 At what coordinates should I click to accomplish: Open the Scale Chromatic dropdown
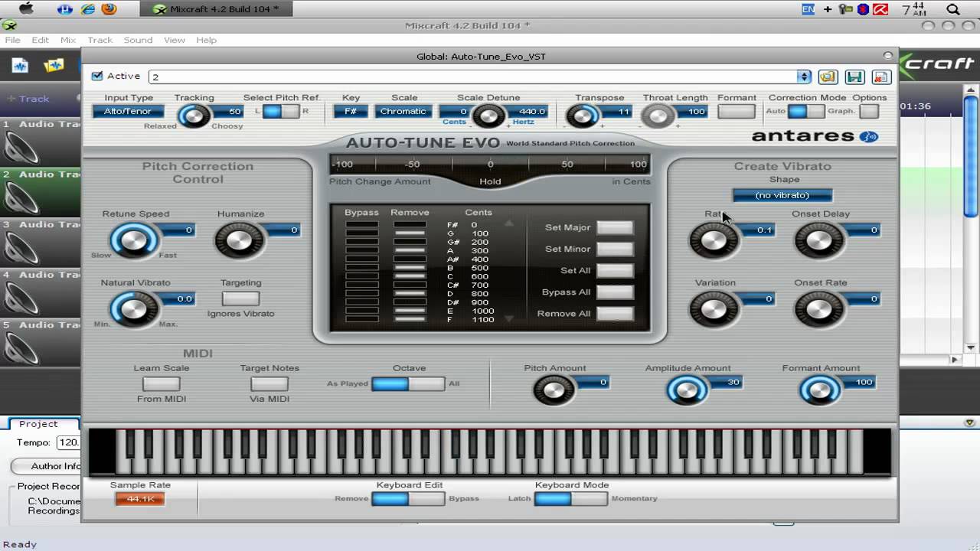point(403,112)
